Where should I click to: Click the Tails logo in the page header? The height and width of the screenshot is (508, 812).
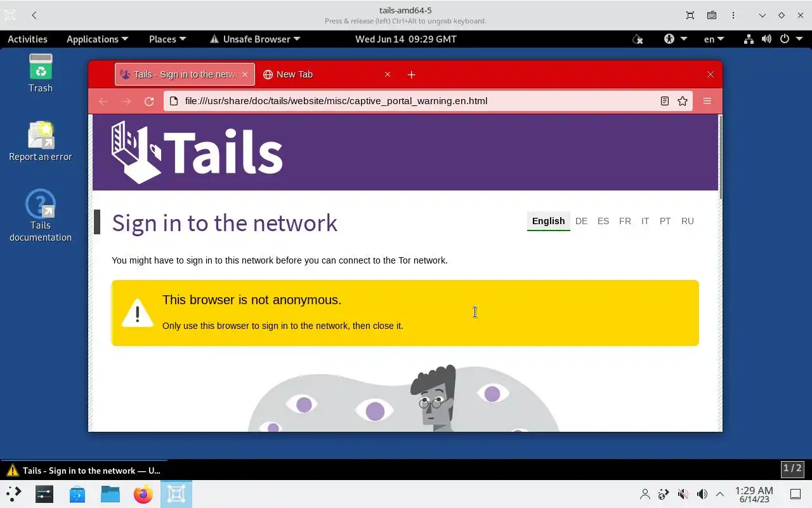click(x=197, y=152)
